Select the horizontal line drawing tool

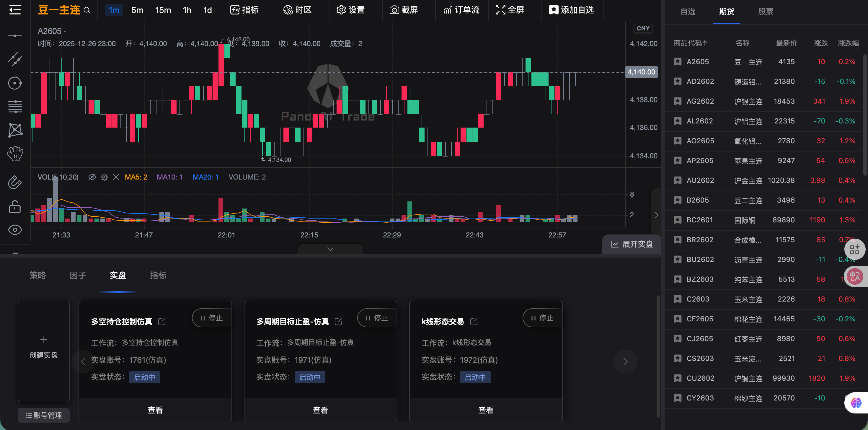pos(15,36)
